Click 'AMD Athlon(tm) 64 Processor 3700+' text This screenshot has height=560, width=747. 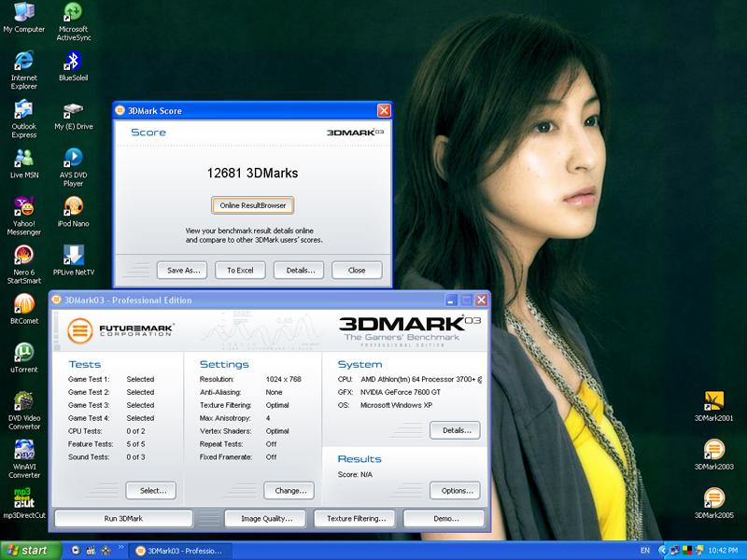tap(417, 380)
